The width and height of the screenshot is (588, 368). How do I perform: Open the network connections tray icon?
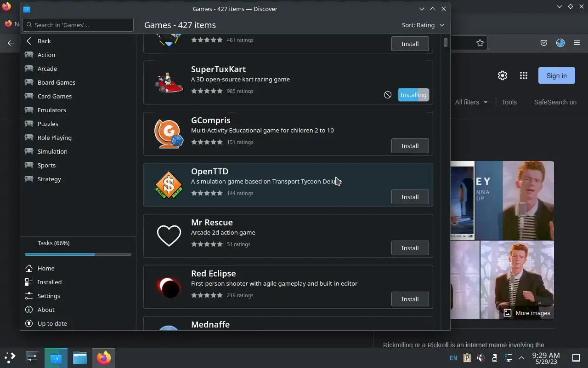click(508, 358)
